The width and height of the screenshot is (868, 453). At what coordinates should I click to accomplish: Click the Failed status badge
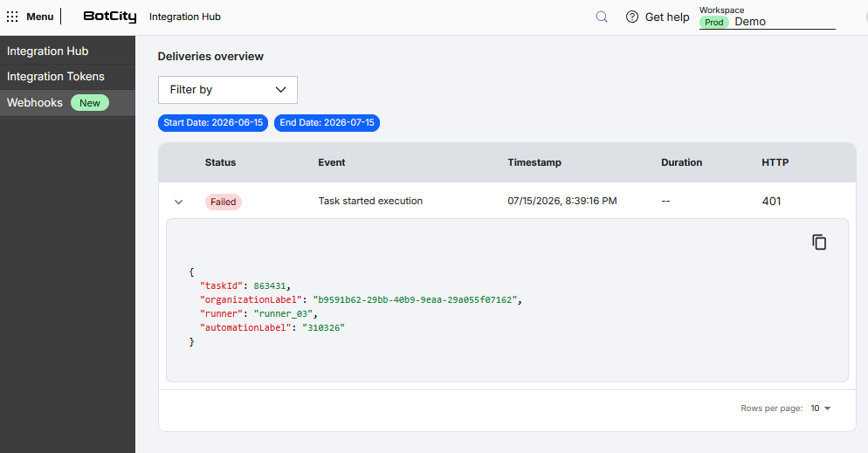click(223, 202)
